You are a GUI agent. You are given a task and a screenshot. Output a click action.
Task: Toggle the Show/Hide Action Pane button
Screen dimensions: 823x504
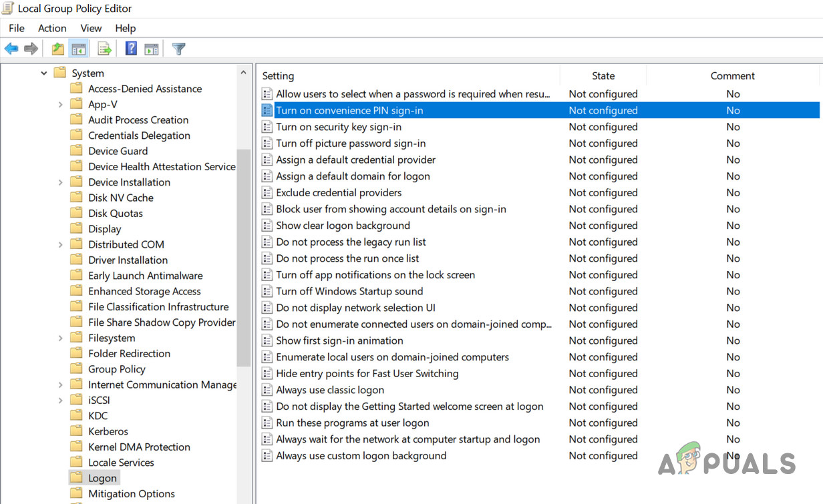[x=152, y=49]
